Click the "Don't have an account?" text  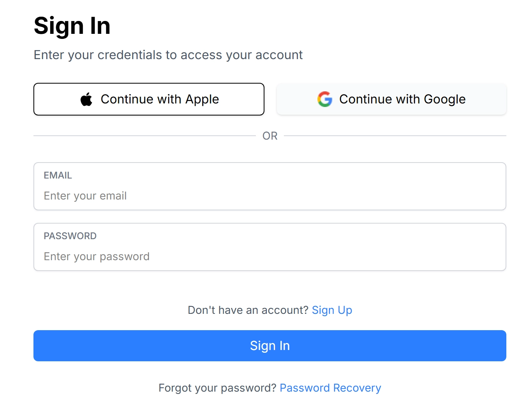[x=248, y=310]
